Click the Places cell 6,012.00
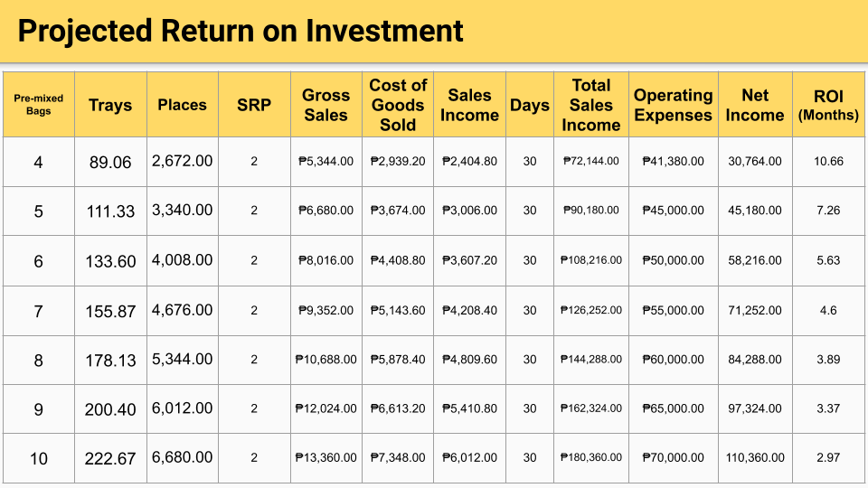 pyautogui.click(x=182, y=408)
